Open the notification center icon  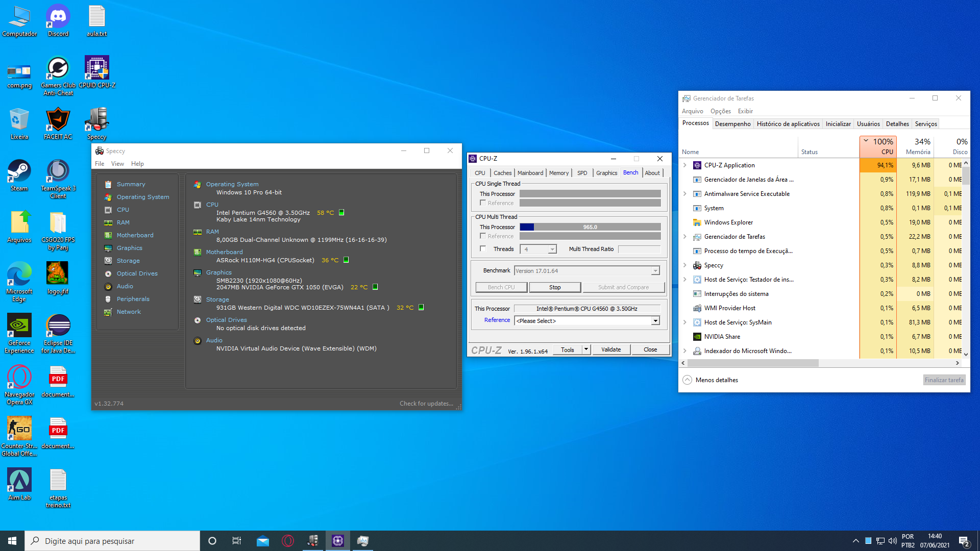[x=964, y=541]
